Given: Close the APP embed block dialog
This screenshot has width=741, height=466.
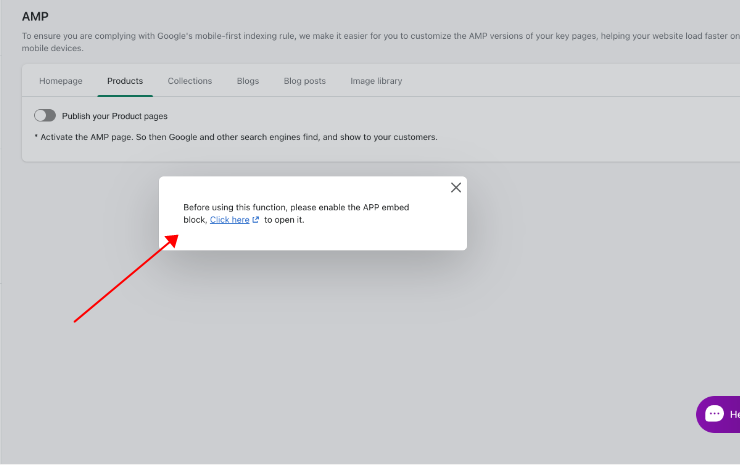Looking at the screenshot, I should pyautogui.click(x=456, y=188).
